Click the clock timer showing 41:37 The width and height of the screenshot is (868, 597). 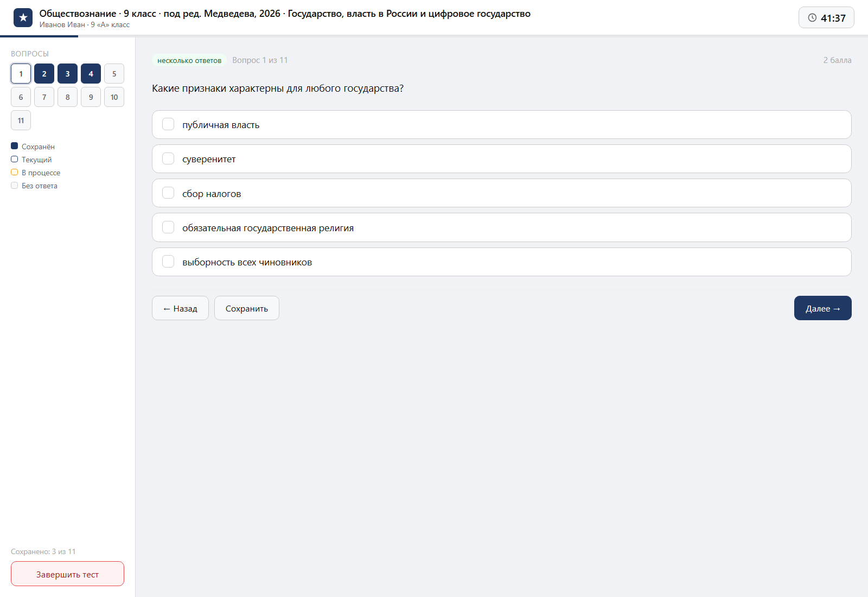pyautogui.click(x=826, y=18)
